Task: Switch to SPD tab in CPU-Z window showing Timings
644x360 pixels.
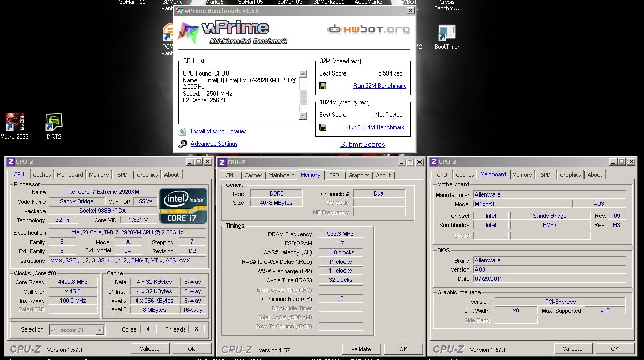Action: pos(334,175)
